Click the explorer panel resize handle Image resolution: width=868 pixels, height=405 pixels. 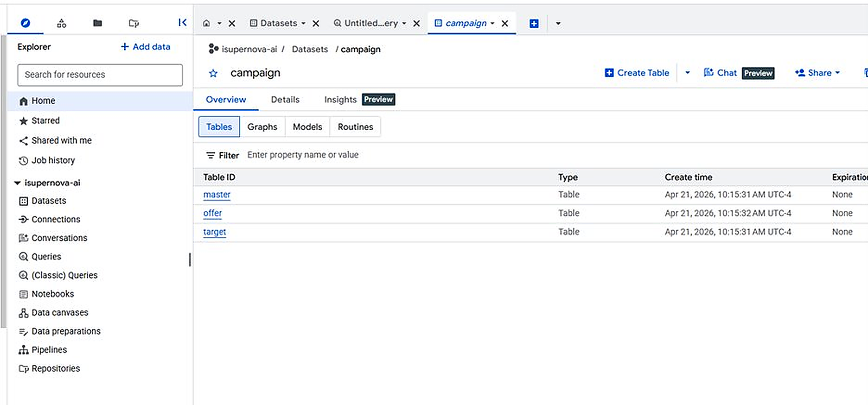(190, 259)
